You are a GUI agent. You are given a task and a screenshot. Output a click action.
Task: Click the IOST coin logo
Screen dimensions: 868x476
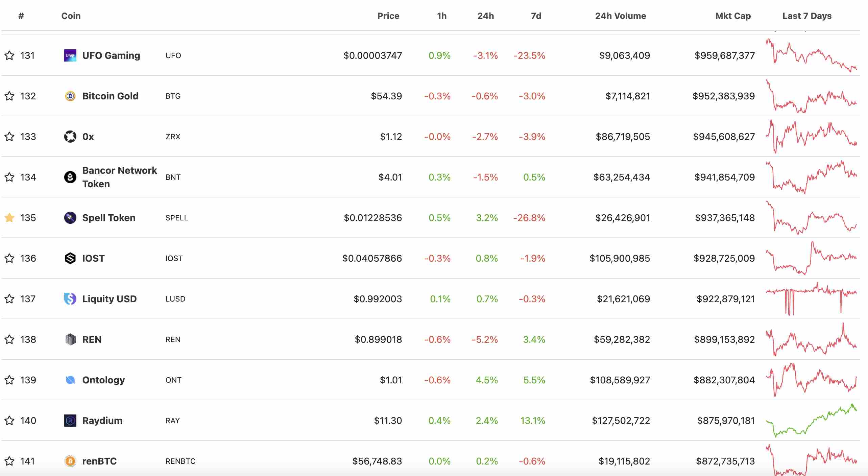pyautogui.click(x=70, y=258)
